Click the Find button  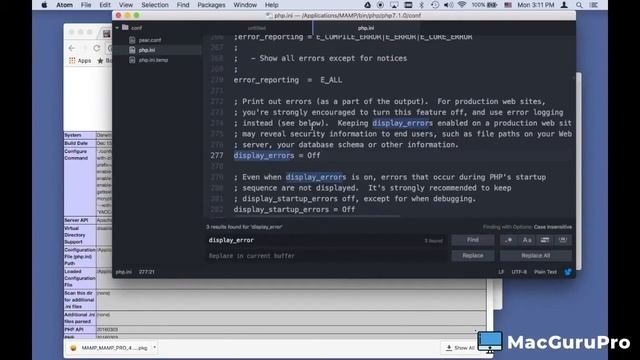coord(473,240)
